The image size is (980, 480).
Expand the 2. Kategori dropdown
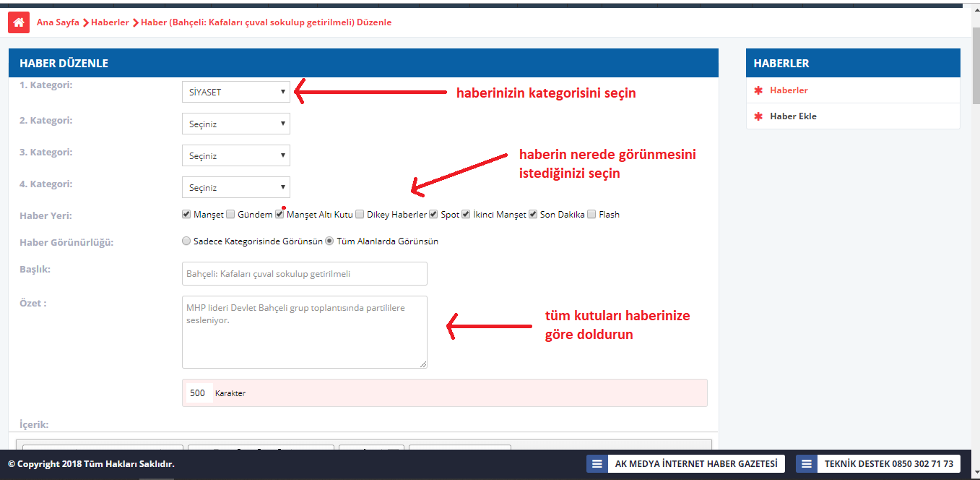pos(235,124)
